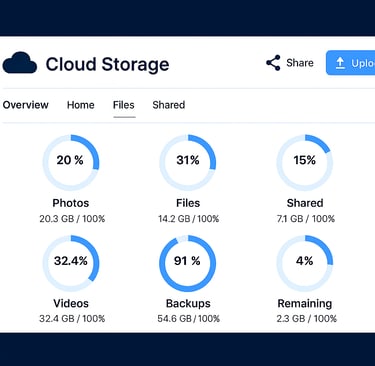Click the upload arrow icon

pos(340,63)
